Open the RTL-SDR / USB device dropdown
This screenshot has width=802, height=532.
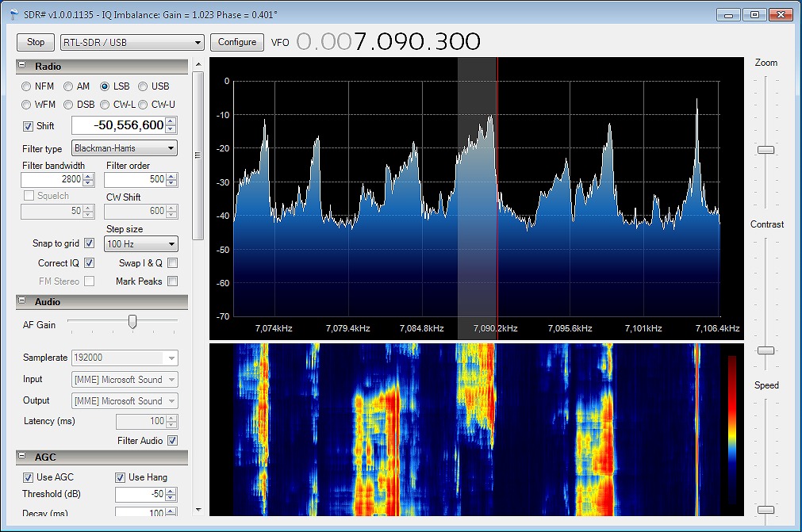pyautogui.click(x=132, y=42)
